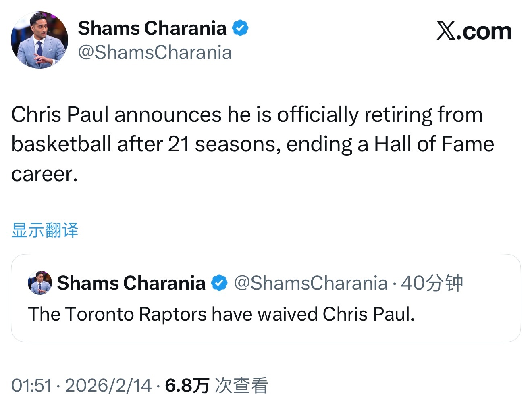
Task: Click the blue verified badge in main header
Action: pos(240,28)
